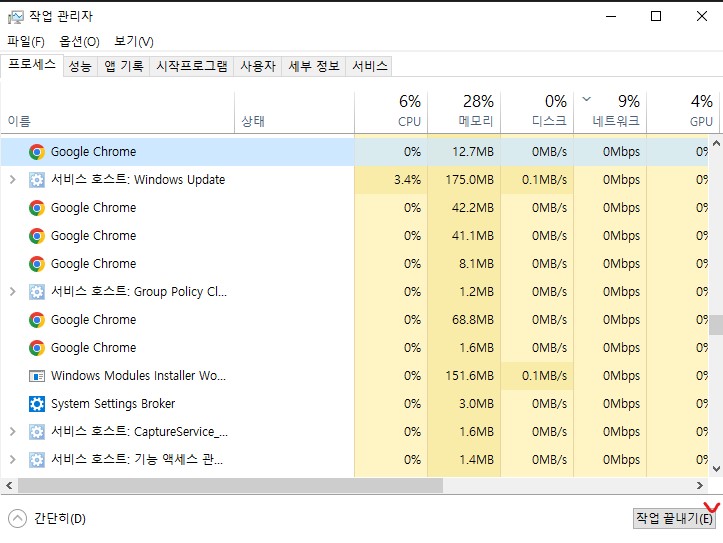The image size is (723, 543).
Task: Minimize the Task Manager window
Action: (x=611, y=17)
